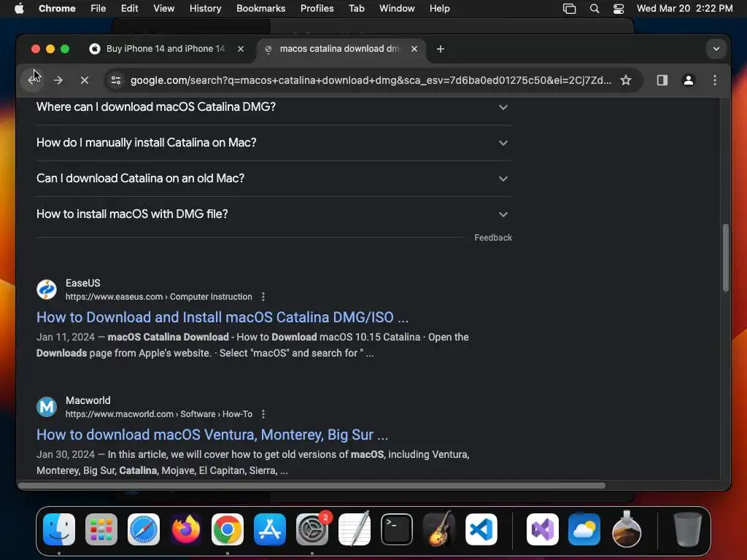
Task: Open site information icon in address bar
Action: (116, 80)
